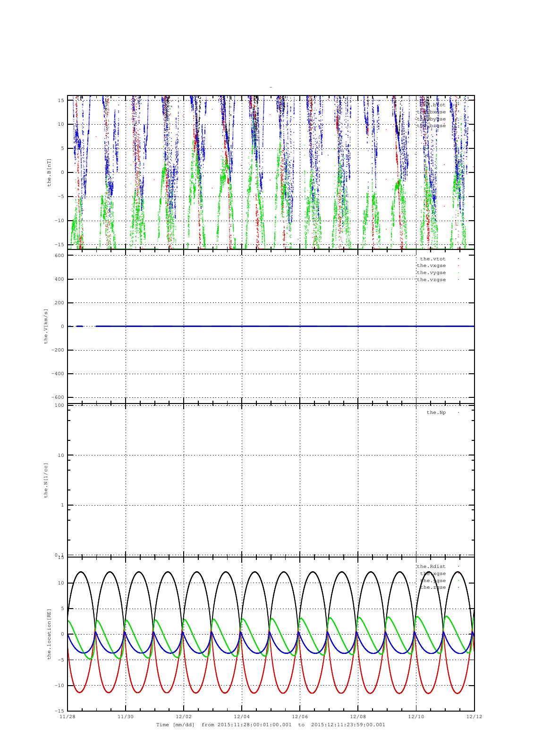Click the 200 tick on velocity axis
534x756 pixels.
pos(59,303)
